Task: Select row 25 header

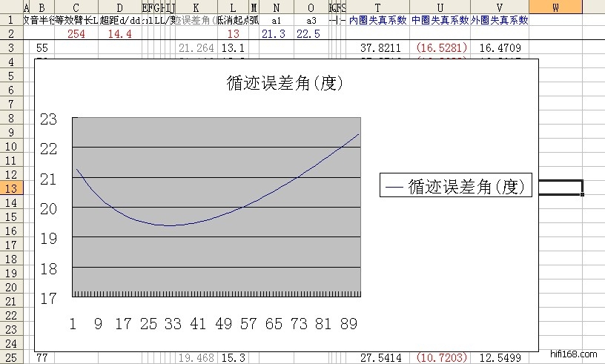Action: (11, 358)
